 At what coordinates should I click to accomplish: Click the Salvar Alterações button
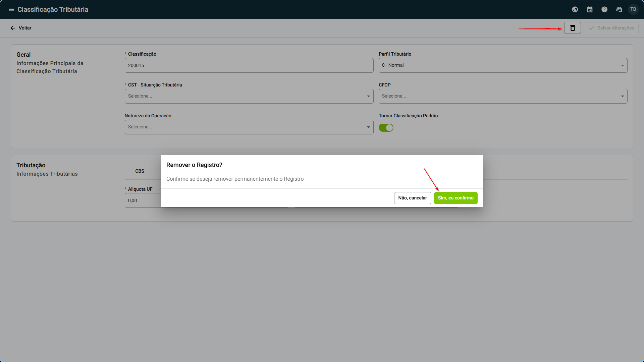tap(611, 28)
